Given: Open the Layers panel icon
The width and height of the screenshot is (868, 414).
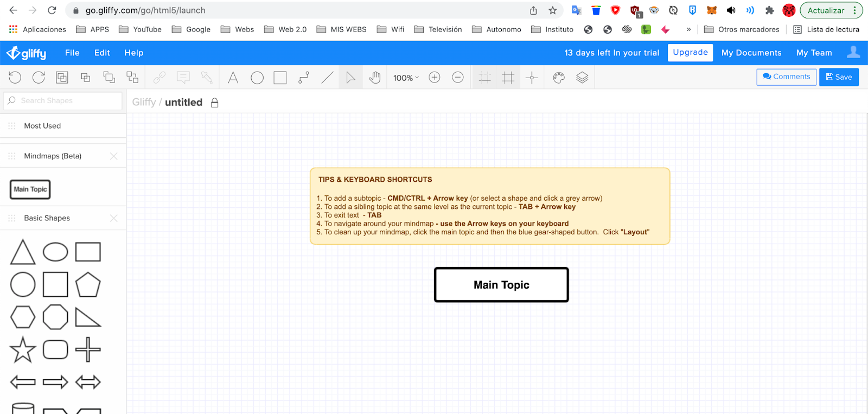Looking at the screenshot, I should (x=582, y=78).
